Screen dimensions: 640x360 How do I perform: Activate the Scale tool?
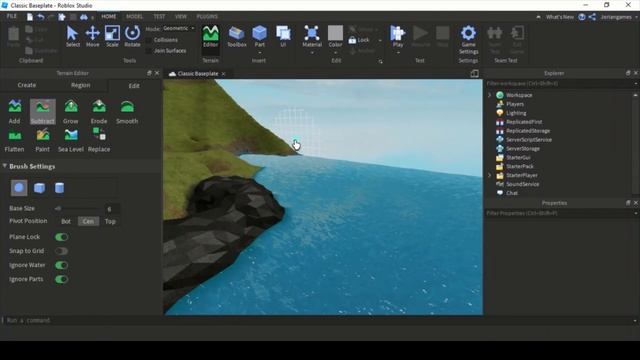coord(112,36)
